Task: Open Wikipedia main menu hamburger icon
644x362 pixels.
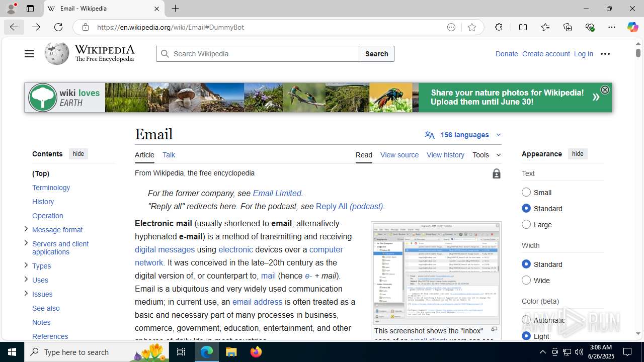Action: coord(29,54)
